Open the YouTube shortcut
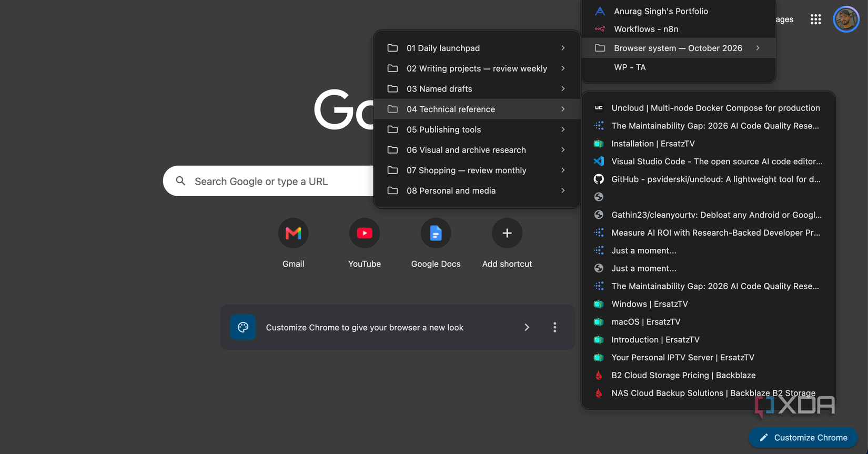Image resolution: width=868 pixels, height=454 pixels. coord(365,244)
